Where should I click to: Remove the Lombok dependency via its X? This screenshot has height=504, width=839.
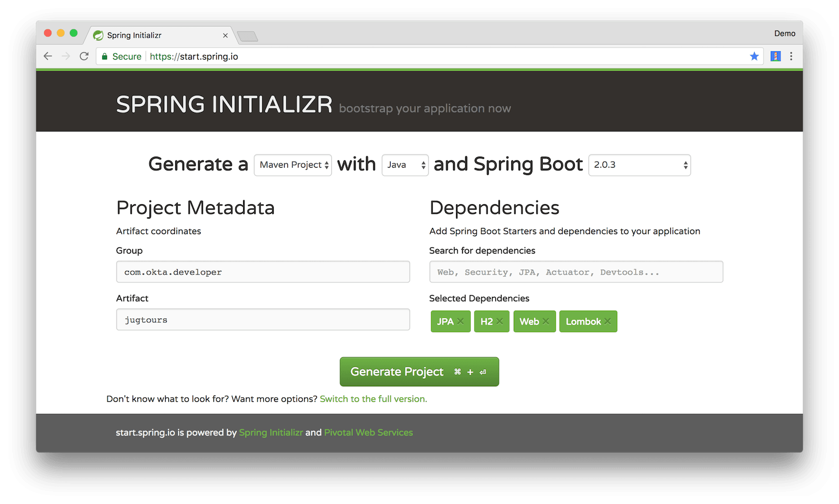tap(608, 321)
